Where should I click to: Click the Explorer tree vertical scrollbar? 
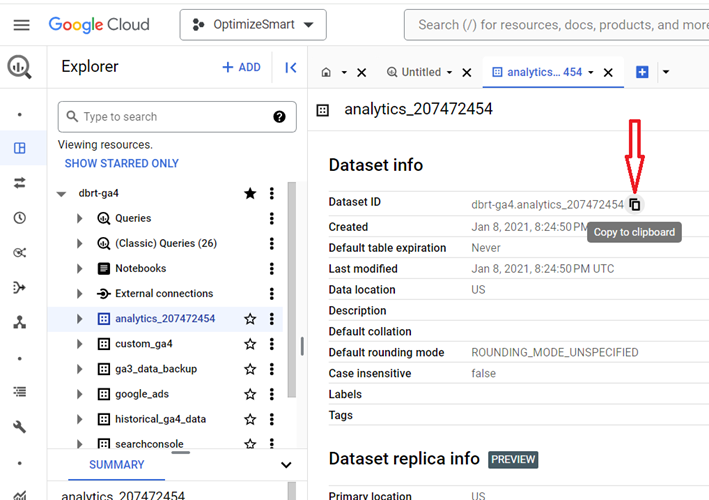coord(292,289)
